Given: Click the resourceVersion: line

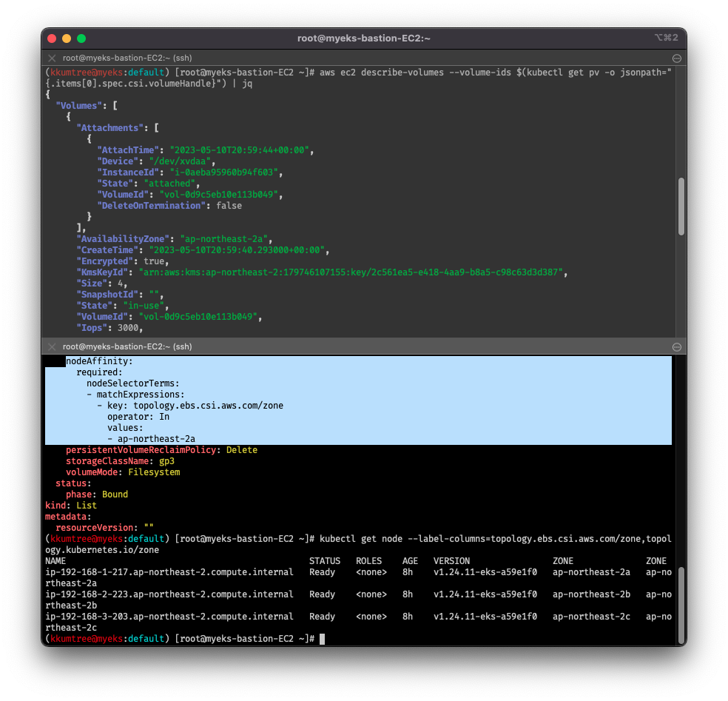Looking at the screenshot, I should tap(104, 529).
